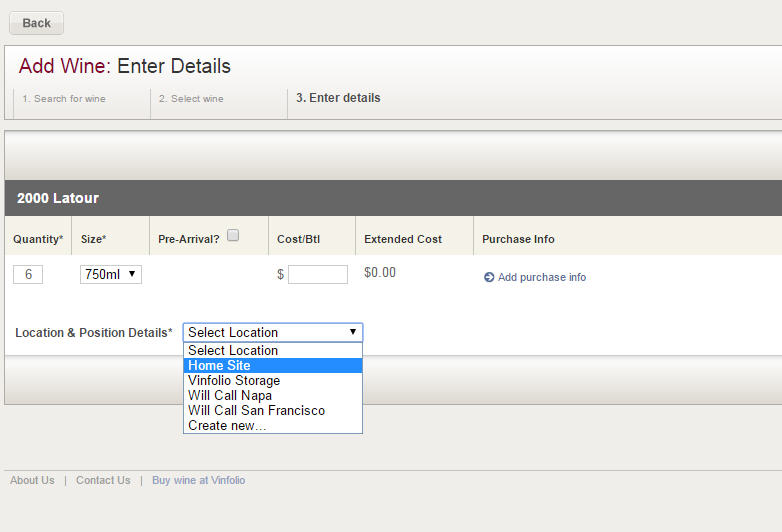
Task: Choose Home Site from location list
Action: [273, 365]
